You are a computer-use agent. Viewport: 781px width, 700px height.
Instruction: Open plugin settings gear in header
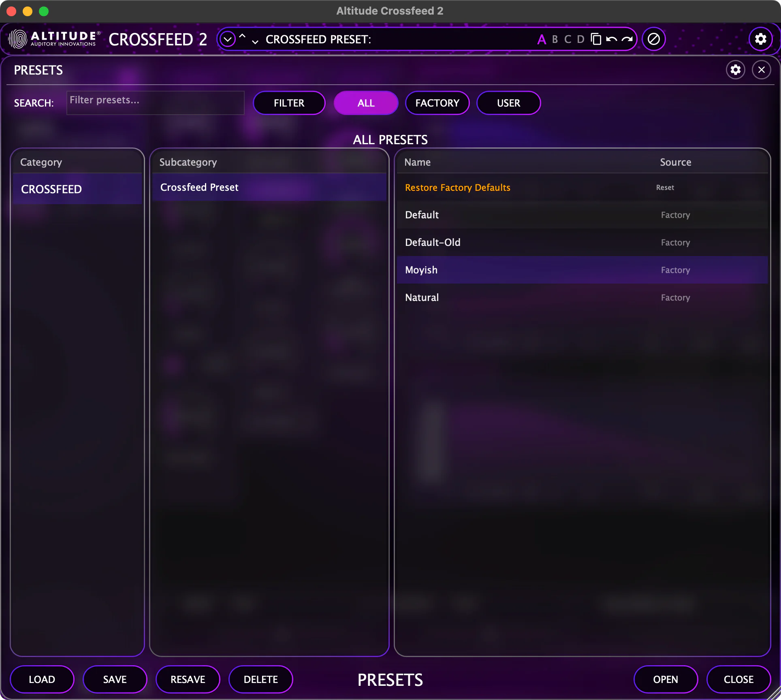pyautogui.click(x=760, y=39)
